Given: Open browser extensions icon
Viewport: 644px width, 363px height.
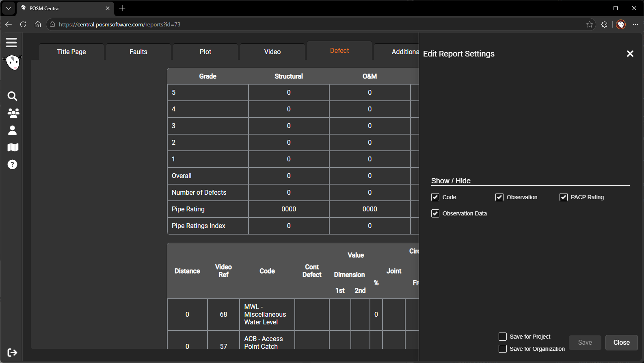Looking at the screenshot, I should coord(604,24).
